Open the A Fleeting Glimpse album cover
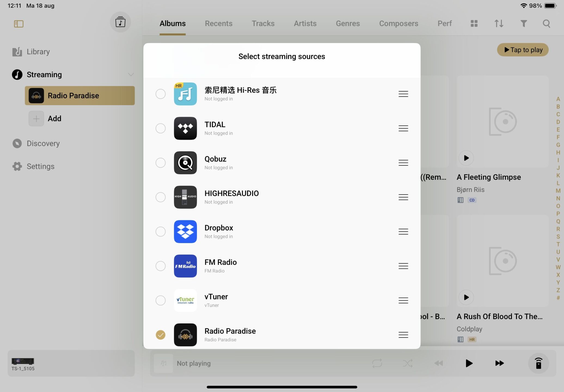Viewport: 564px width, 392px height. (x=502, y=122)
